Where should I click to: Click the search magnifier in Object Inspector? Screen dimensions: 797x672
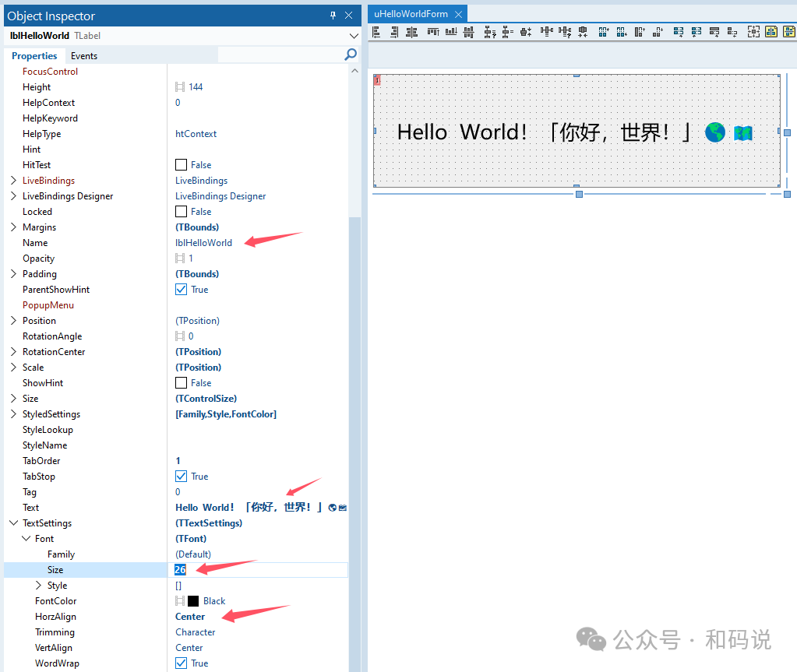click(x=350, y=55)
